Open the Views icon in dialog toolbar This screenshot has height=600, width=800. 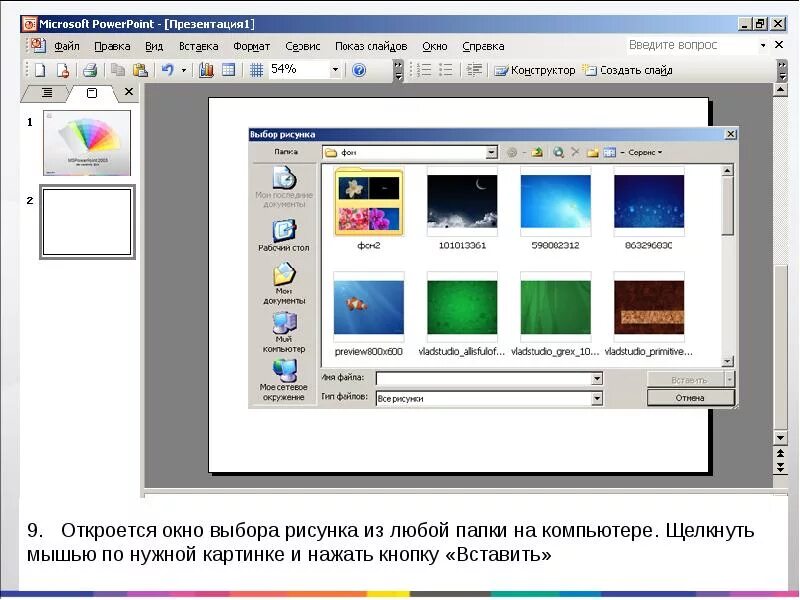[x=609, y=152]
